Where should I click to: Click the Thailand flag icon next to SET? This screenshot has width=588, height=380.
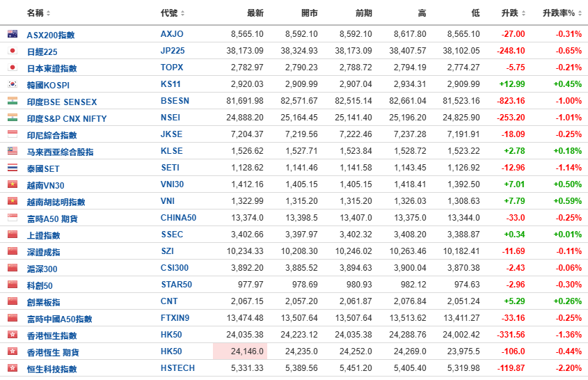pyautogui.click(x=13, y=168)
